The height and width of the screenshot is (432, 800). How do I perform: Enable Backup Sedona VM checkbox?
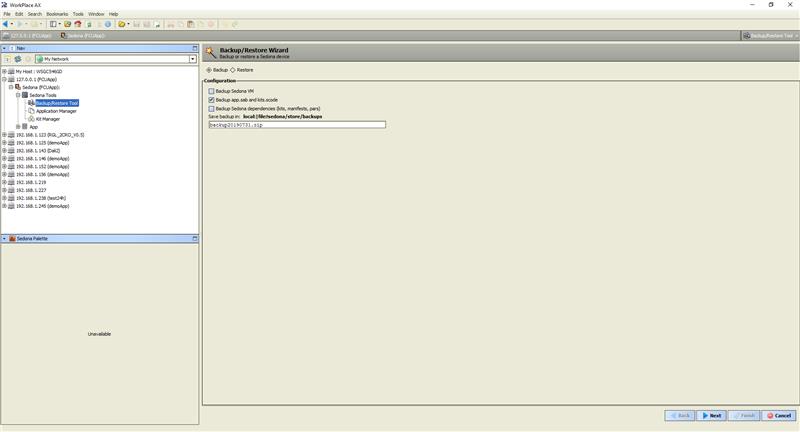(x=211, y=91)
